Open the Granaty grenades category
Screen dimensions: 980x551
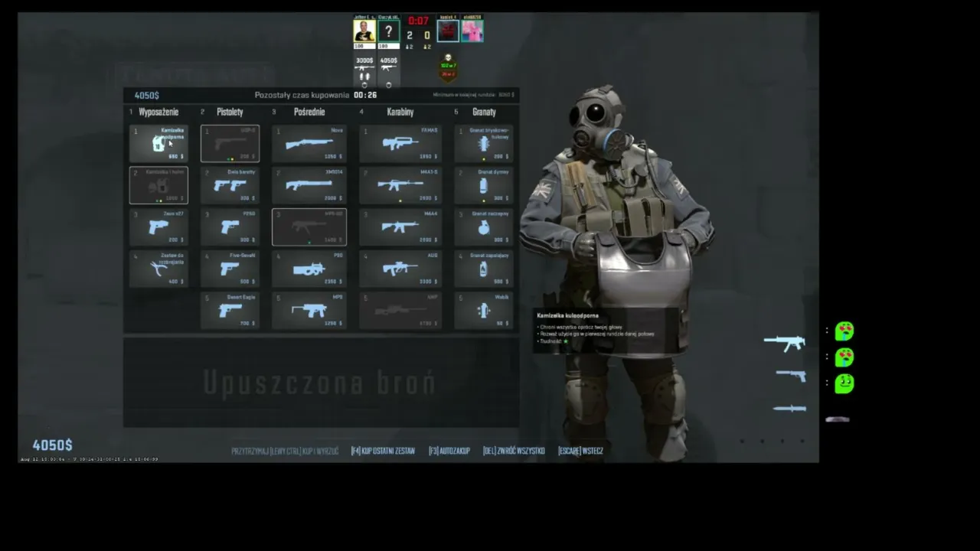tap(484, 112)
